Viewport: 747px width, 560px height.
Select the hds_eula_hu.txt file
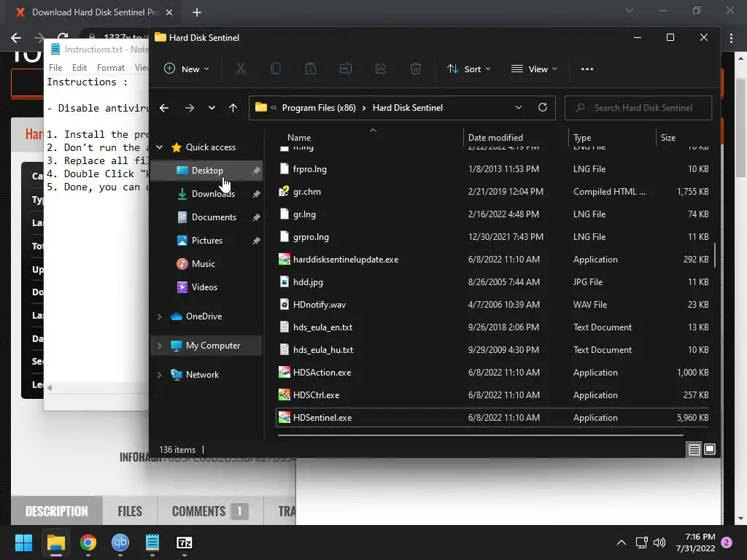(x=492, y=350)
